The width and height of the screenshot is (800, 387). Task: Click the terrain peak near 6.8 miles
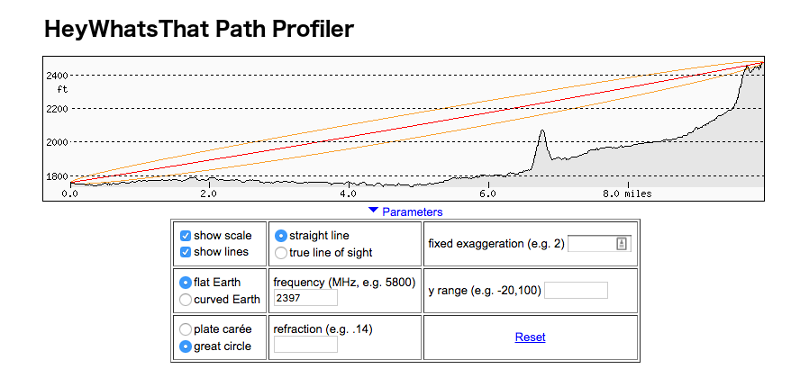coord(542,131)
